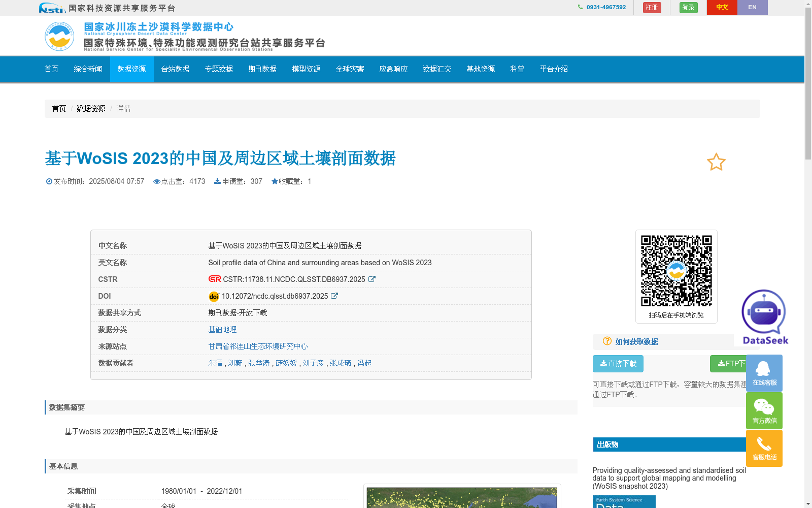Viewport: 812px width, 508px height.
Task: Click the round data center logo
Action: [59, 36]
